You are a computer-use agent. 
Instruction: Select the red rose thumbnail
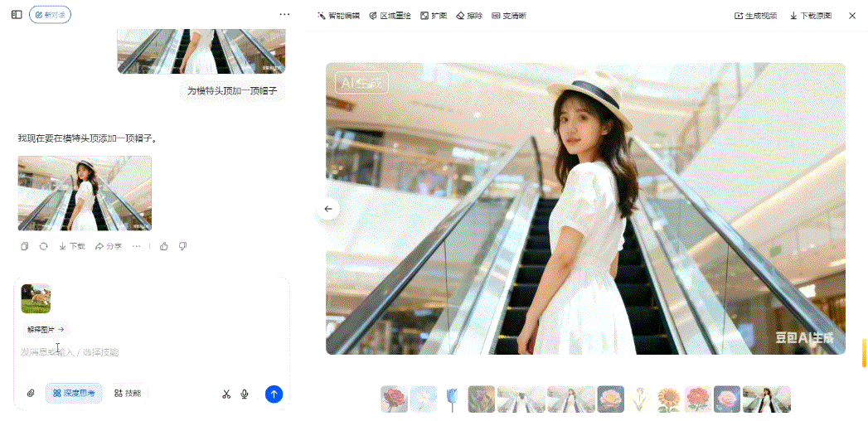click(x=394, y=399)
